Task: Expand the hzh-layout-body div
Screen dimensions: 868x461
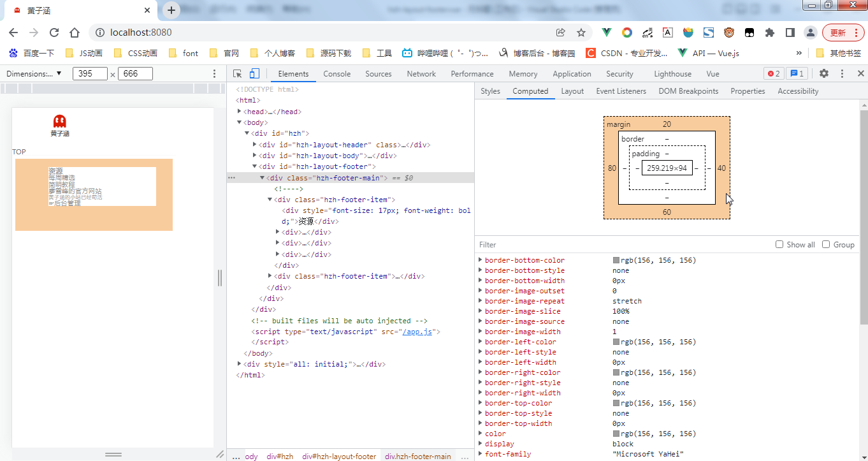Action: point(255,156)
